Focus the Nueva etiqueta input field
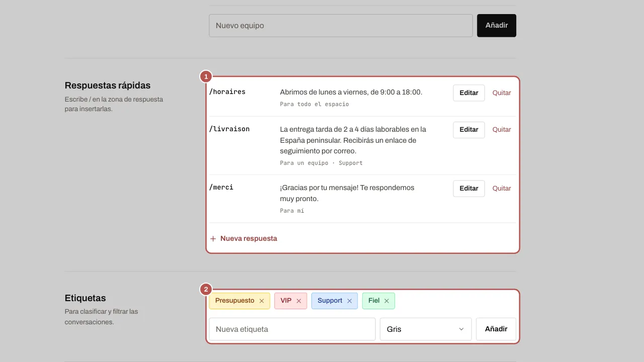Screen dimensions: 644x362 [x=292, y=329]
